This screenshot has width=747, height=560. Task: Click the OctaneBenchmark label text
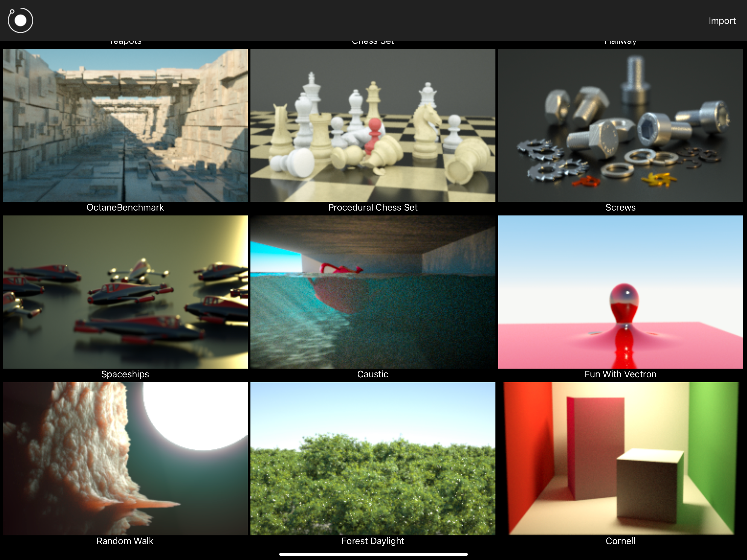coord(125,207)
